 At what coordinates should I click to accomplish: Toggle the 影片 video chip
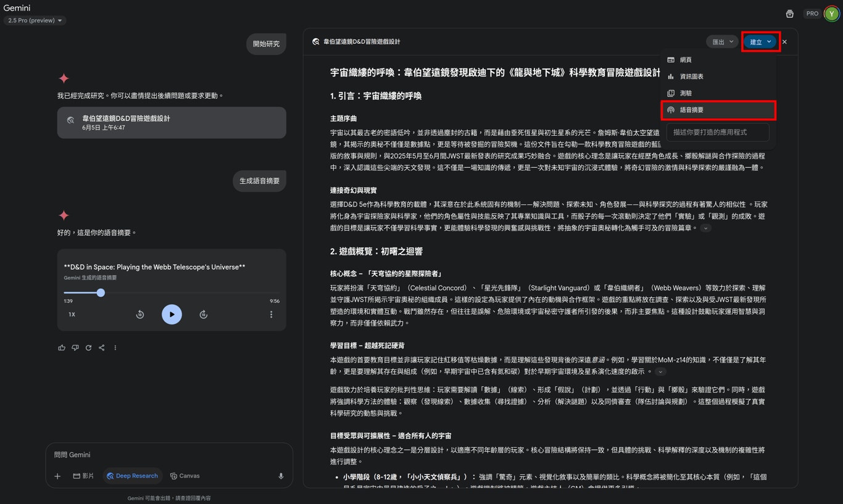83,476
